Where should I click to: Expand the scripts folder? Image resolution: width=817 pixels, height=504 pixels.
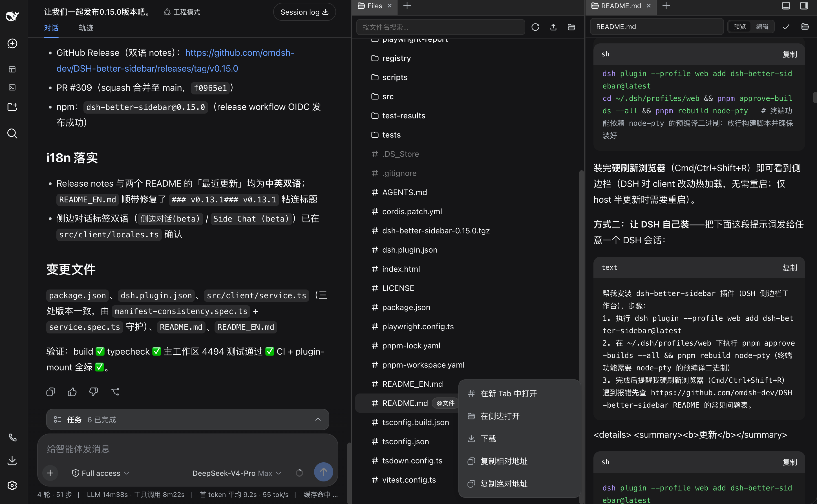(x=390, y=77)
